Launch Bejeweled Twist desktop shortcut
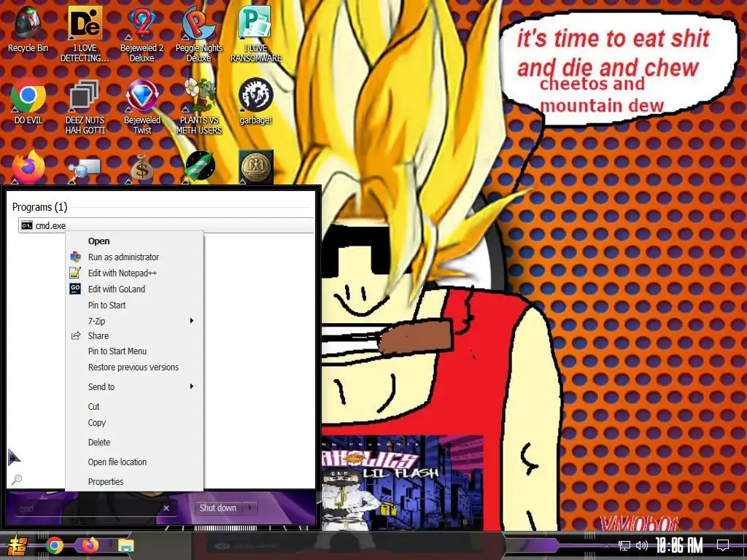Viewport: 747px width, 560px height. pyautogui.click(x=142, y=106)
